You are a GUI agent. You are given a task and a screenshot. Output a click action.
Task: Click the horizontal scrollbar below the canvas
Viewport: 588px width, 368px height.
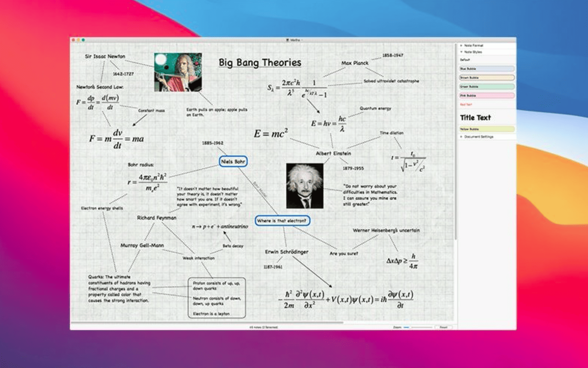(x=207, y=323)
